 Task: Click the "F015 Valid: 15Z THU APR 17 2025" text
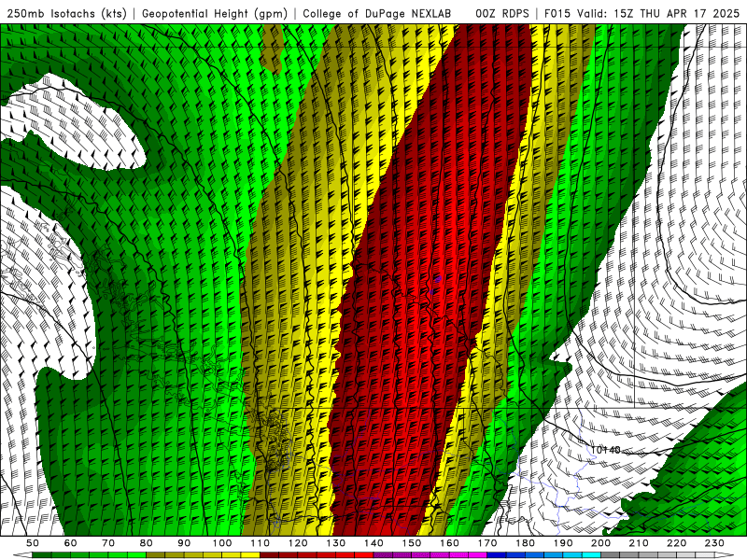coord(641,14)
